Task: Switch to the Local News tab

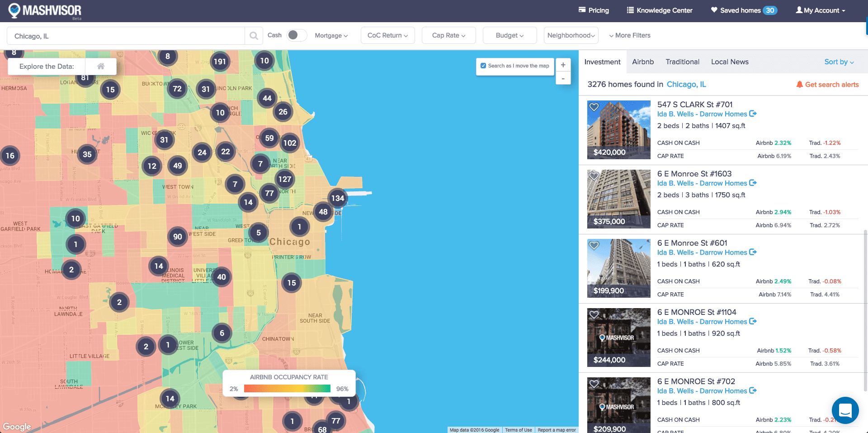Action: click(x=730, y=62)
